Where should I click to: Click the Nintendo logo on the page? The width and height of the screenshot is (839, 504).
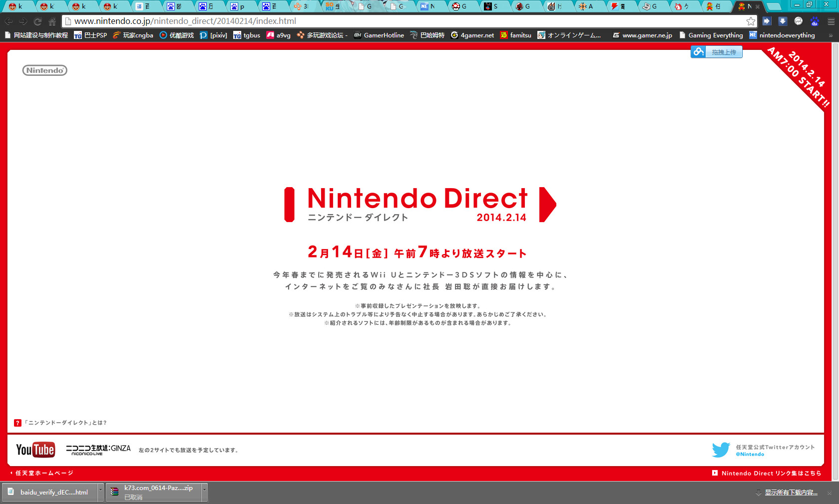click(44, 70)
